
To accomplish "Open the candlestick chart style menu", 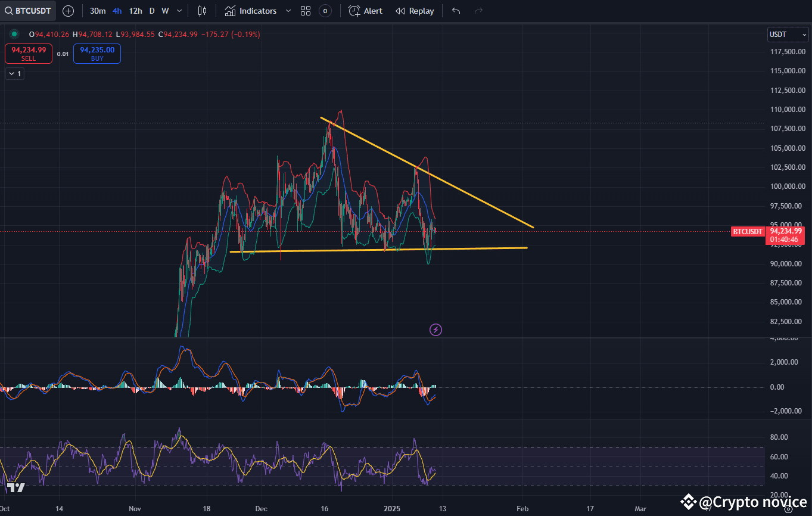I will click(x=202, y=11).
